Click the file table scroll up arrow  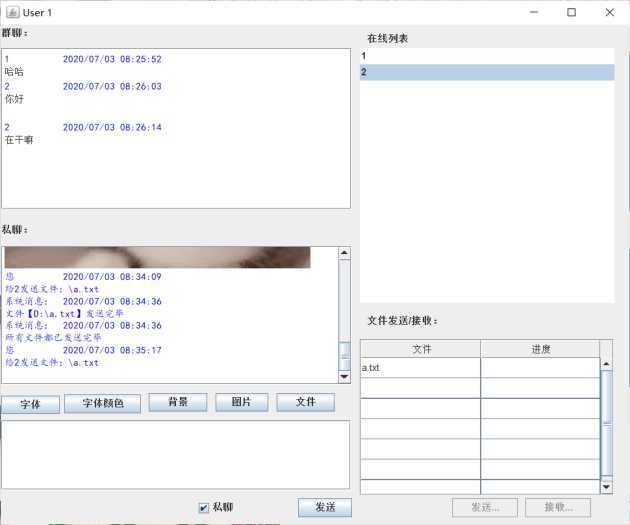(606, 364)
